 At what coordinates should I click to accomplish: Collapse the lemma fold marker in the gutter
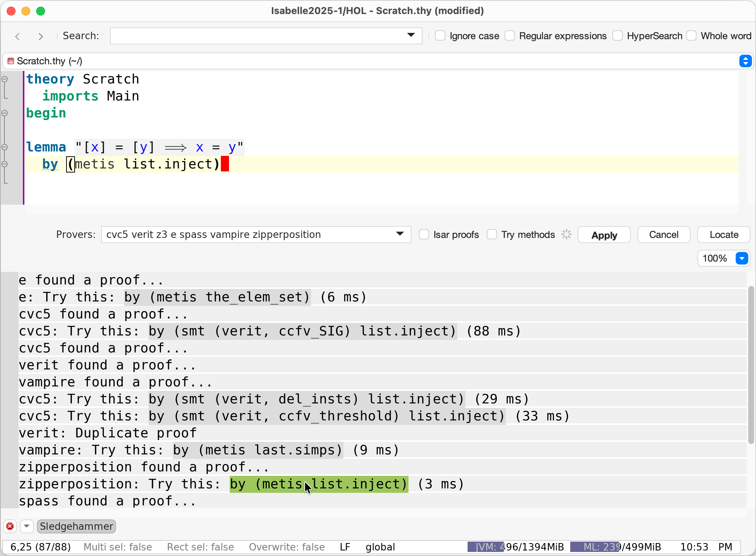pyautogui.click(x=5, y=147)
